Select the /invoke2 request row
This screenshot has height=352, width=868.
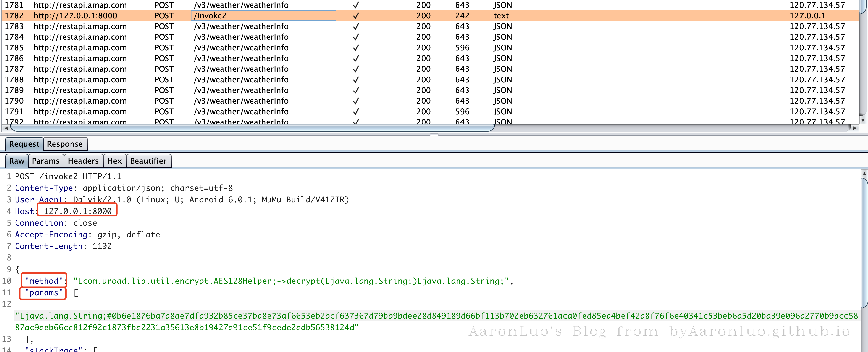210,16
